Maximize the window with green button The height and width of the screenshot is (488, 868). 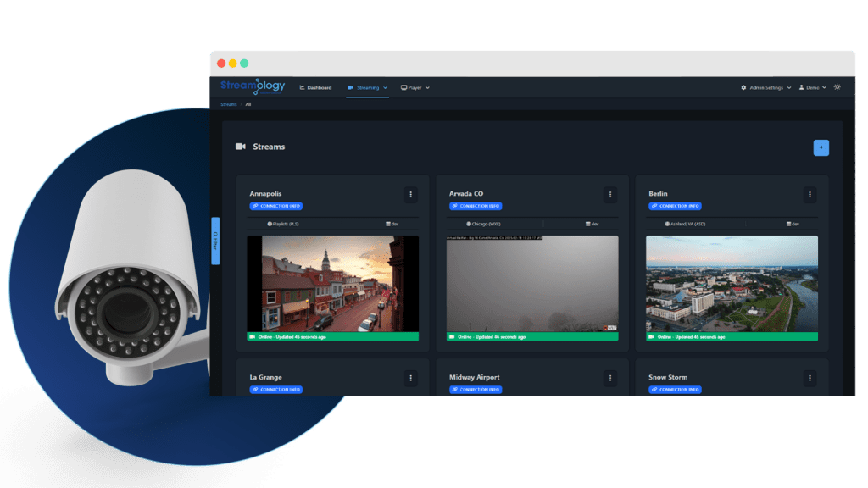(244, 64)
